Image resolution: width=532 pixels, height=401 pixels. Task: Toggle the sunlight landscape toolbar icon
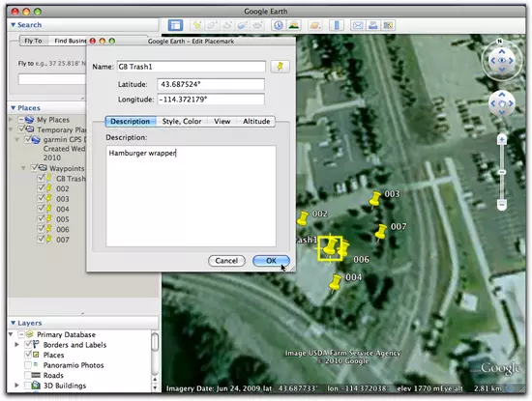tap(294, 25)
